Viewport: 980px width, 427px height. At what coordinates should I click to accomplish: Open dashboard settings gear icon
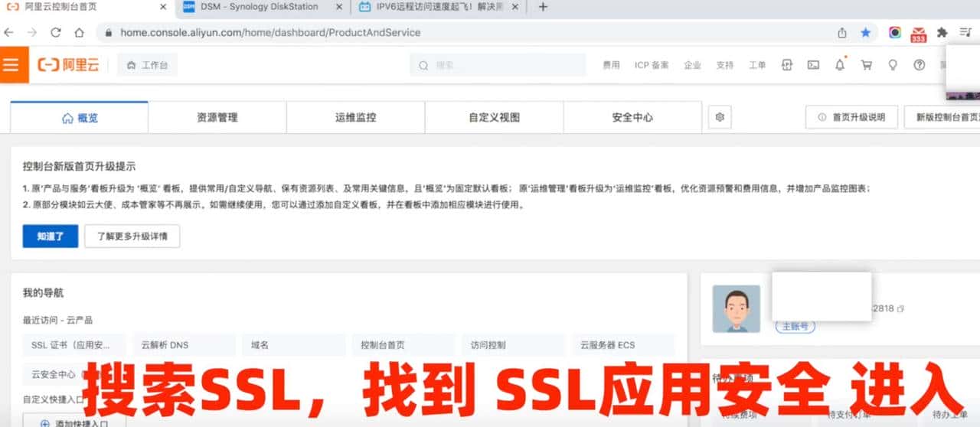(x=720, y=117)
